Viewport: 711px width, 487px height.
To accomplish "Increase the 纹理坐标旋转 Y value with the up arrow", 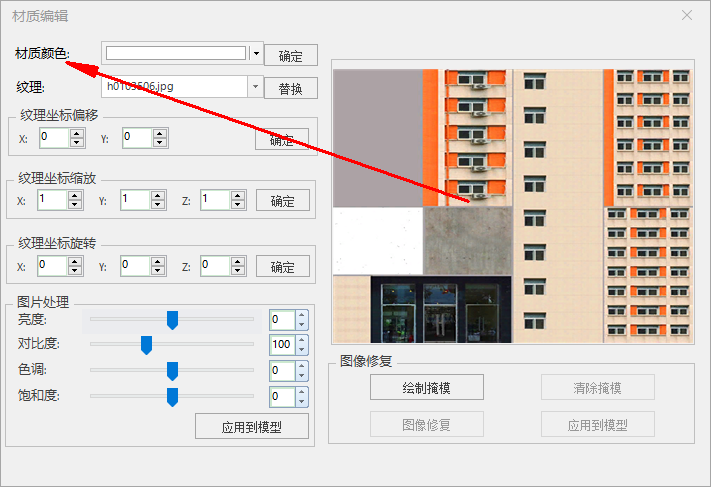I will coord(158,261).
